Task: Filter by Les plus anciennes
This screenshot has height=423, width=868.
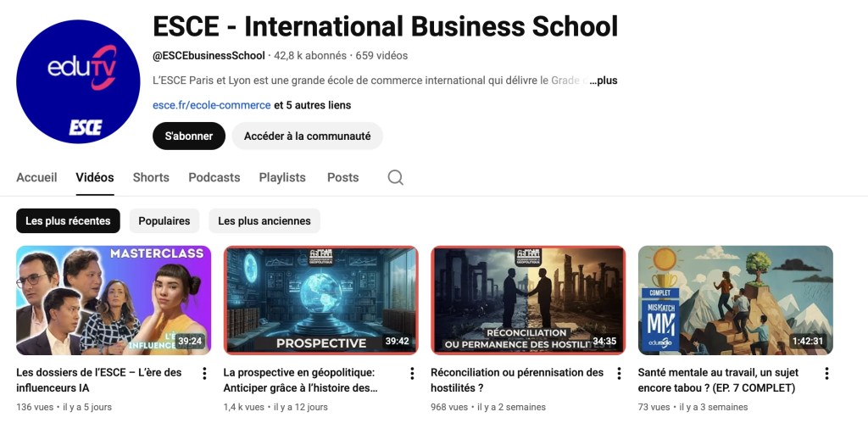Action: click(x=264, y=221)
